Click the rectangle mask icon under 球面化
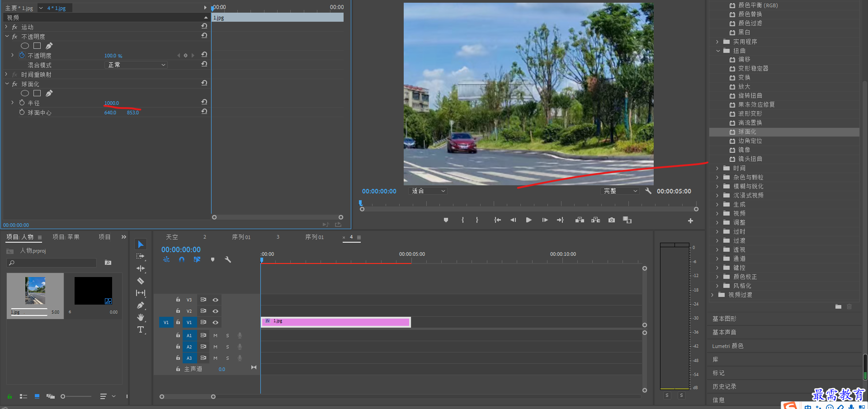The width and height of the screenshot is (868, 409). point(37,93)
